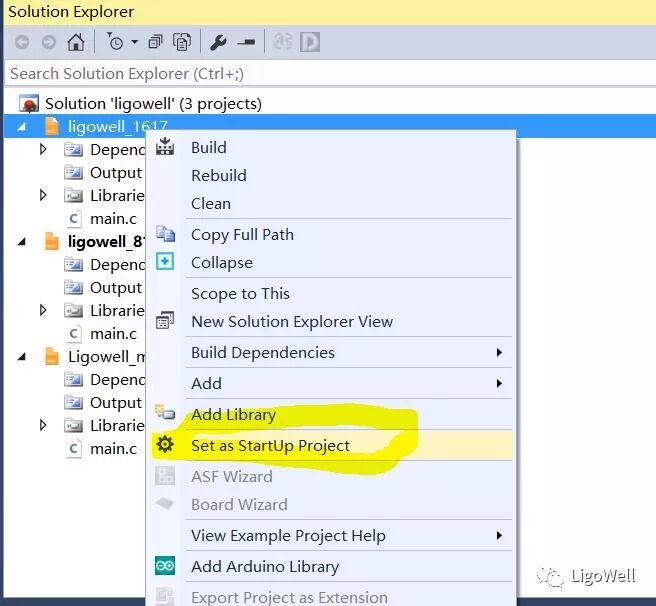Expand Libraries under ligowell_1617
656x606 pixels.
[43, 195]
